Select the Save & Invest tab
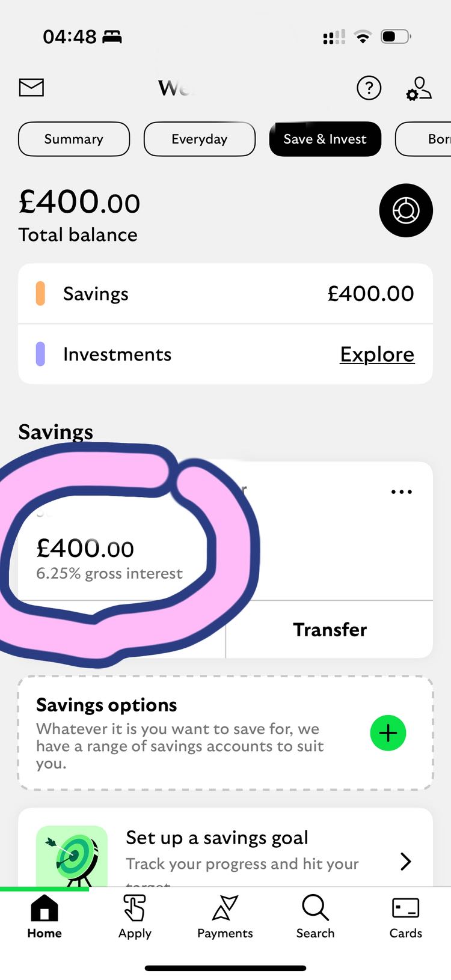 (325, 139)
